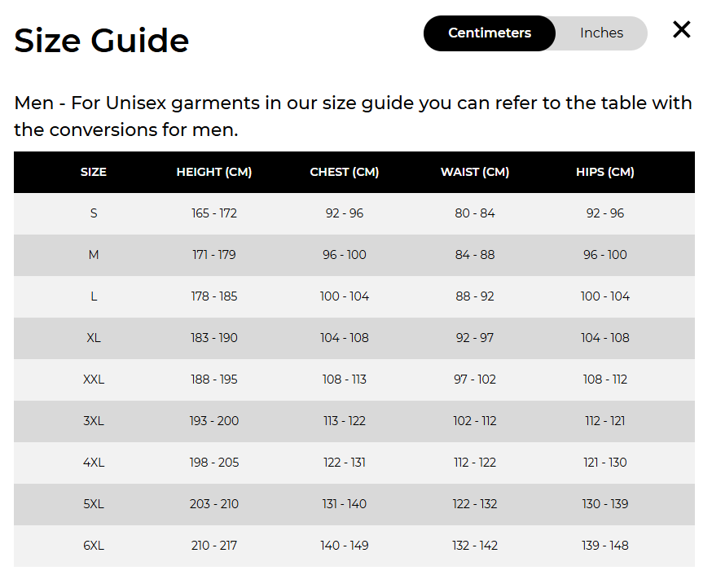Switch units to Inches

point(601,33)
